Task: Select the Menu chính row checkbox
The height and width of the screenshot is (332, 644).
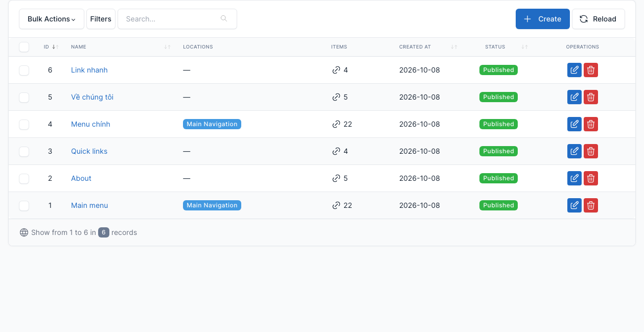Action: point(24,124)
